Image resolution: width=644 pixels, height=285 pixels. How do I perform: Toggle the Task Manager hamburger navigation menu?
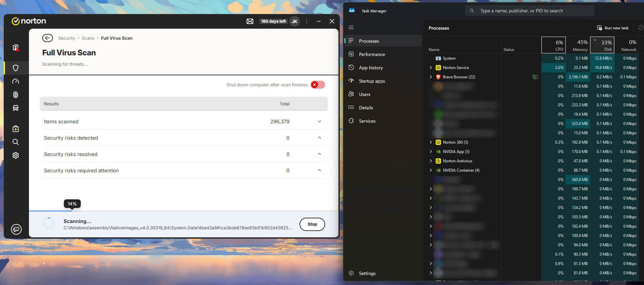[x=351, y=27]
